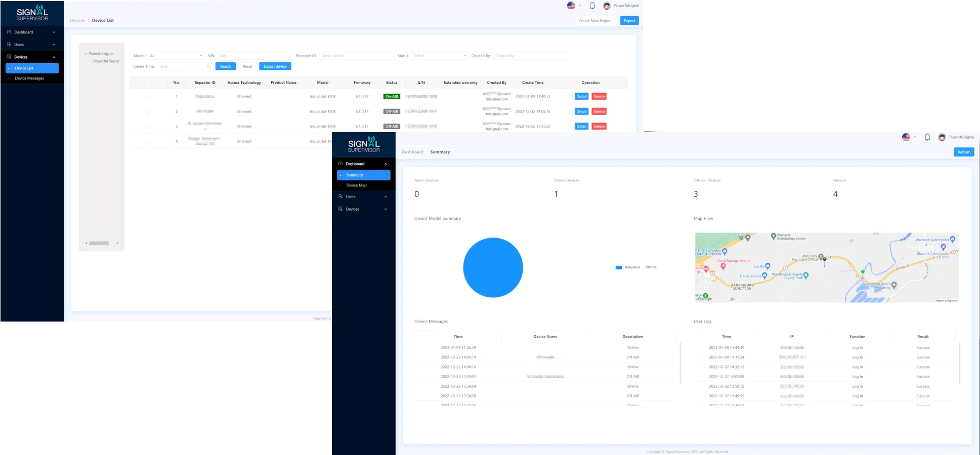Check the select-all checkbox in table header
980x455 pixels.
tap(147, 82)
